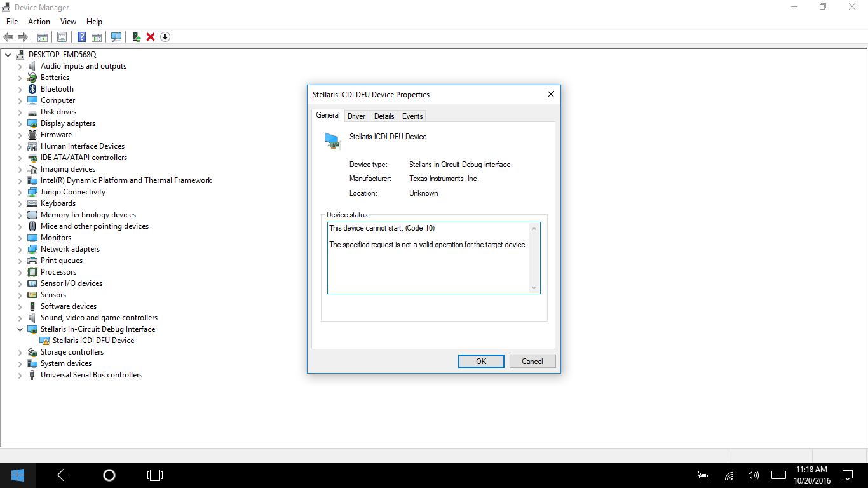This screenshot has width=868, height=488.
Task: Click the Processors category icon
Action: pos(32,272)
